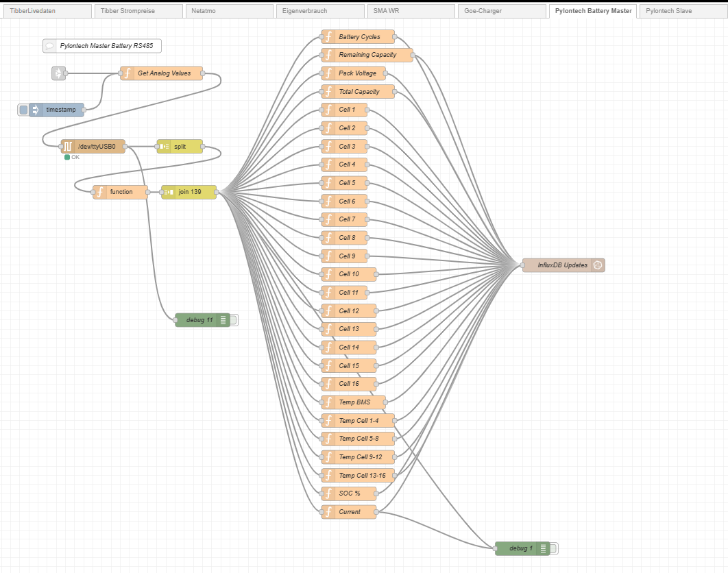This screenshot has width=728, height=573.
Task: Select the Battery Cycles function node
Action: [x=359, y=37]
